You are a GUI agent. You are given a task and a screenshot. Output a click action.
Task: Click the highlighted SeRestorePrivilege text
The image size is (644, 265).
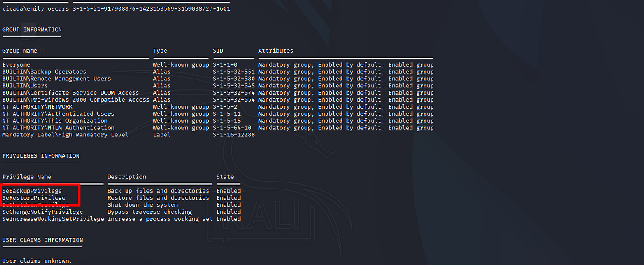(x=34, y=198)
